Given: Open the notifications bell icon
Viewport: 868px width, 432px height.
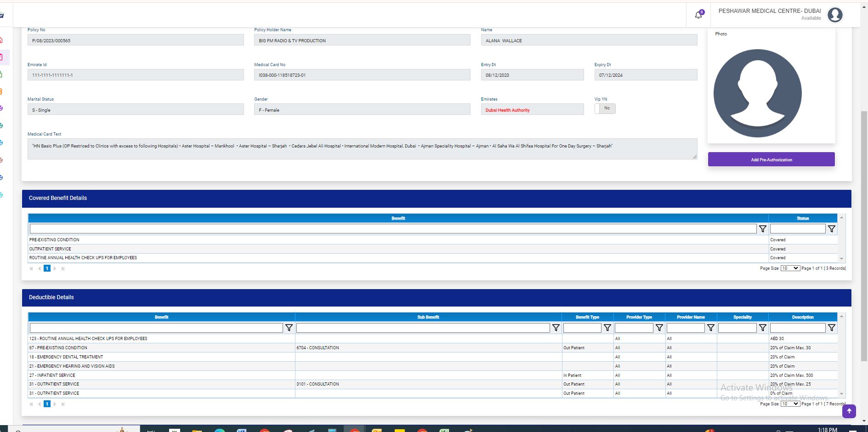Looking at the screenshot, I should [698, 15].
